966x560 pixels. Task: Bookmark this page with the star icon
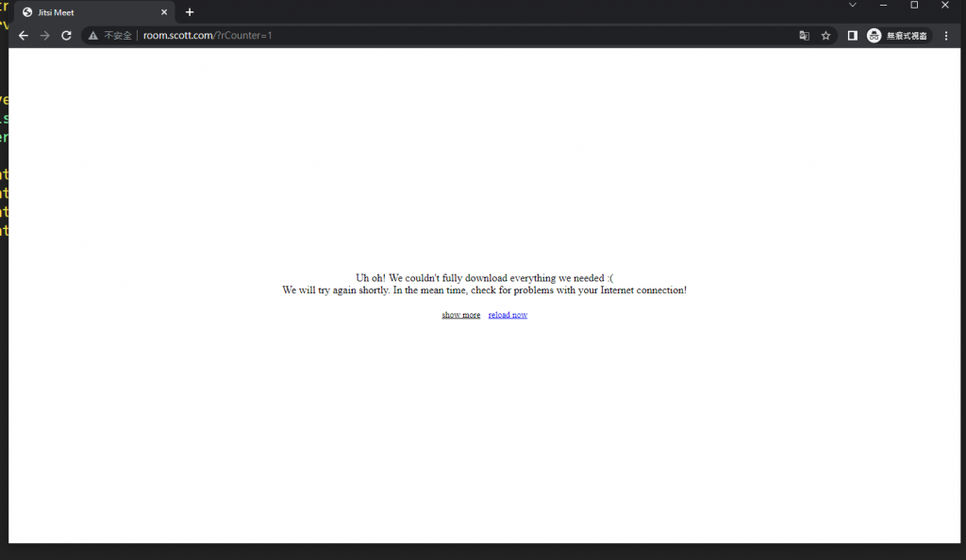(825, 36)
